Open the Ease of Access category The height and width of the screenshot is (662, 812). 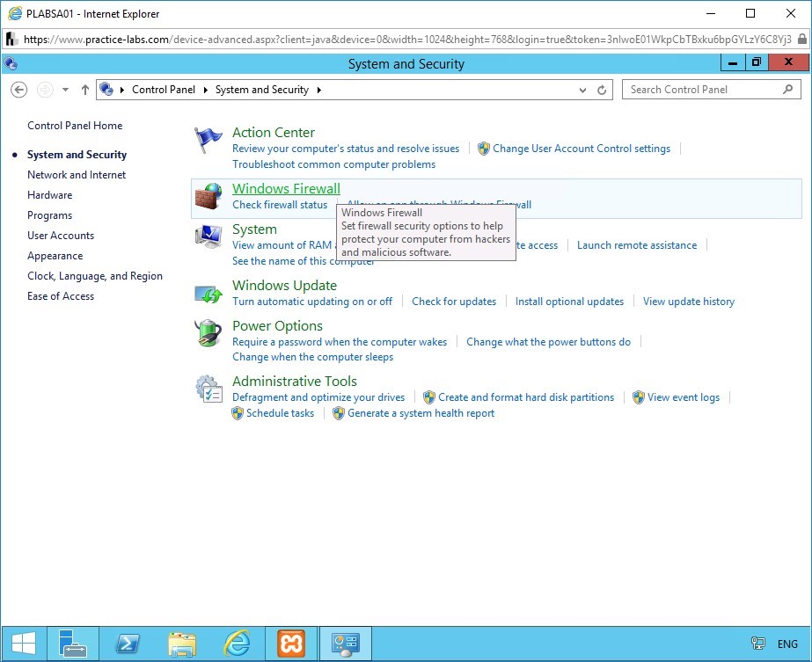click(61, 296)
